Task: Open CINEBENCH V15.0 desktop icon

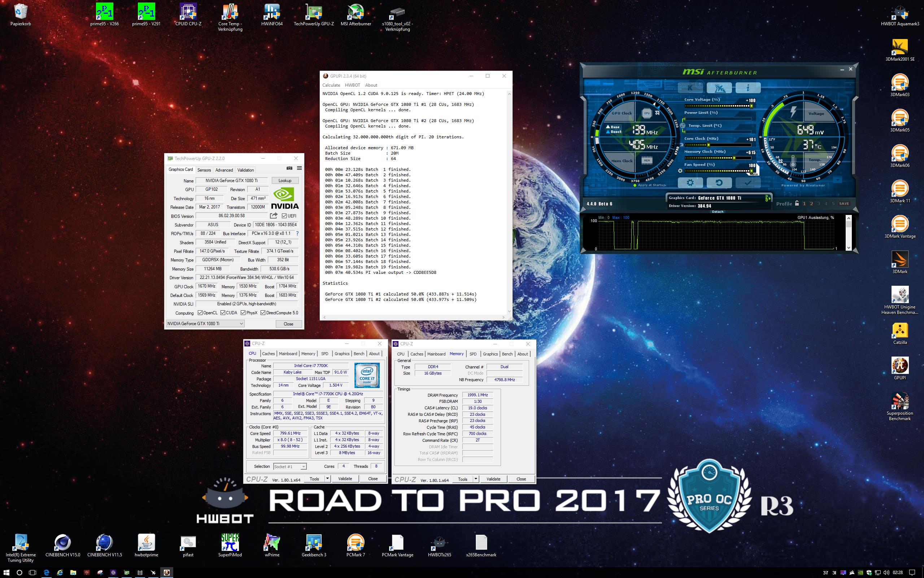Action: [62, 546]
